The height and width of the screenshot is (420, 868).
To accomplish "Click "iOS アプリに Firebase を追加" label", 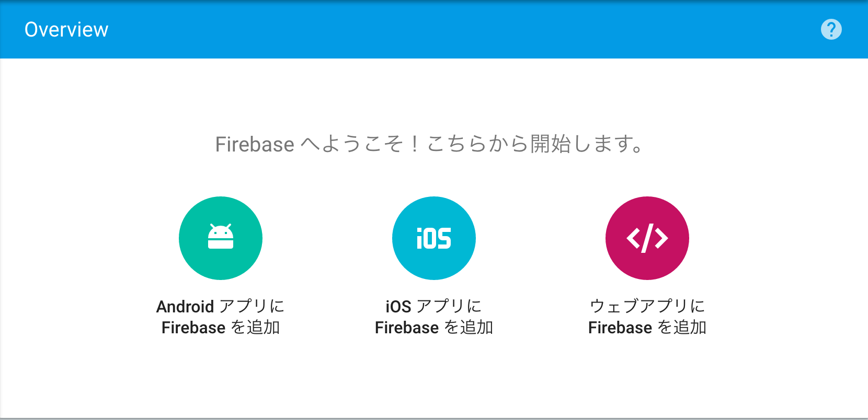I will pos(434,317).
